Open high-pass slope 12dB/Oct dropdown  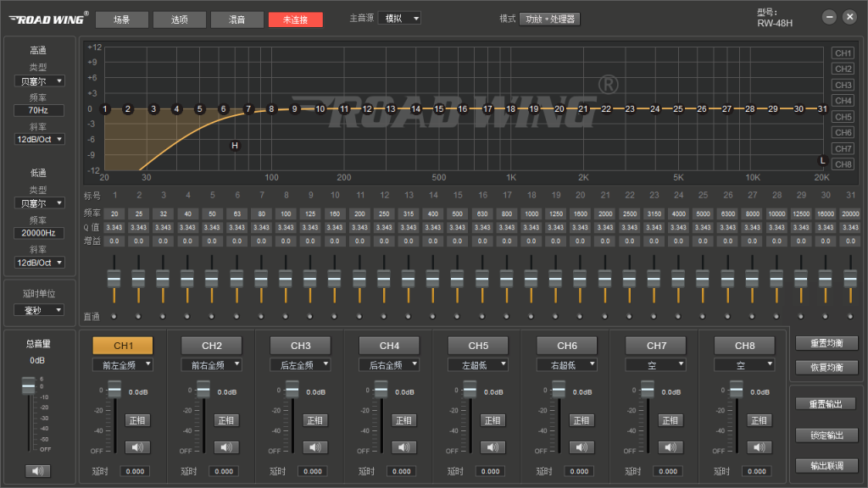(39, 139)
